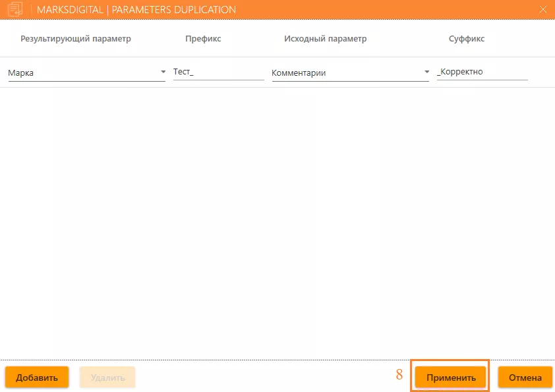This screenshot has width=555, height=392.
Task: Click the orange step number 8 label
Action: coord(399,376)
